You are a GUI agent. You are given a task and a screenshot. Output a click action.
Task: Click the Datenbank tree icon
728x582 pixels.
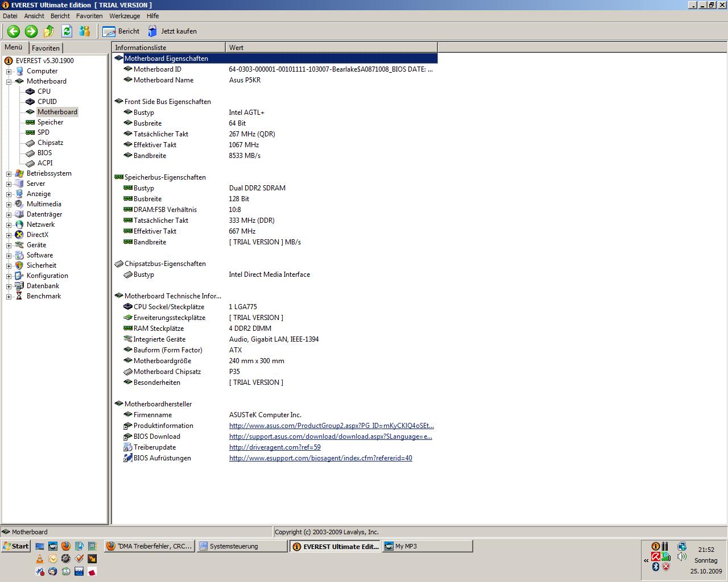click(19, 286)
